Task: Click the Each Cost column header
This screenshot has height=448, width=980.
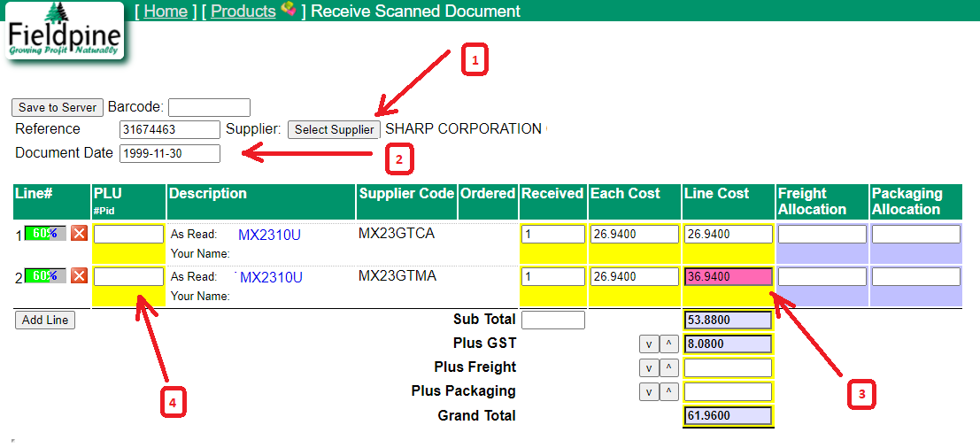Action: click(x=635, y=201)
